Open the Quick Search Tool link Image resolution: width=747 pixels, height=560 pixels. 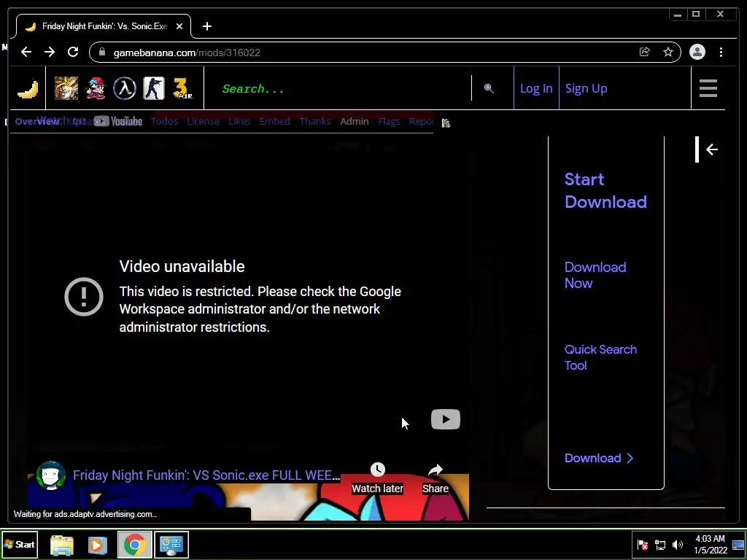(600, 357)
